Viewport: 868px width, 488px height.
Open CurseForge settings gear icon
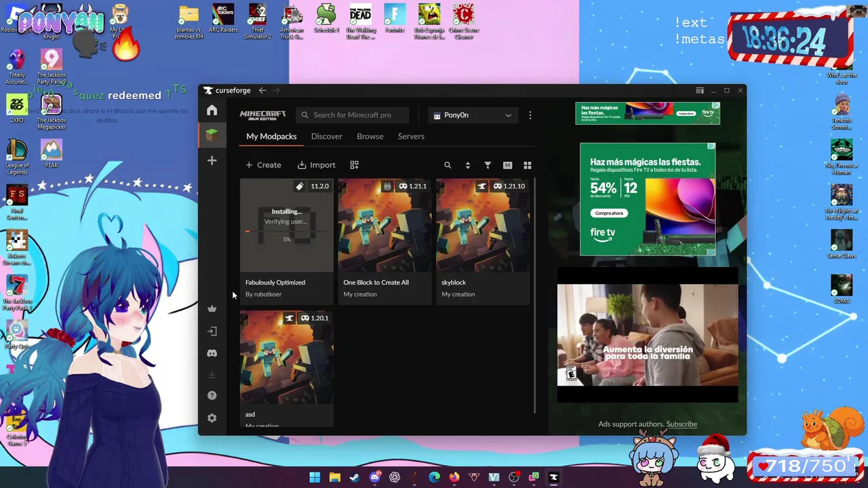[212, 418]
